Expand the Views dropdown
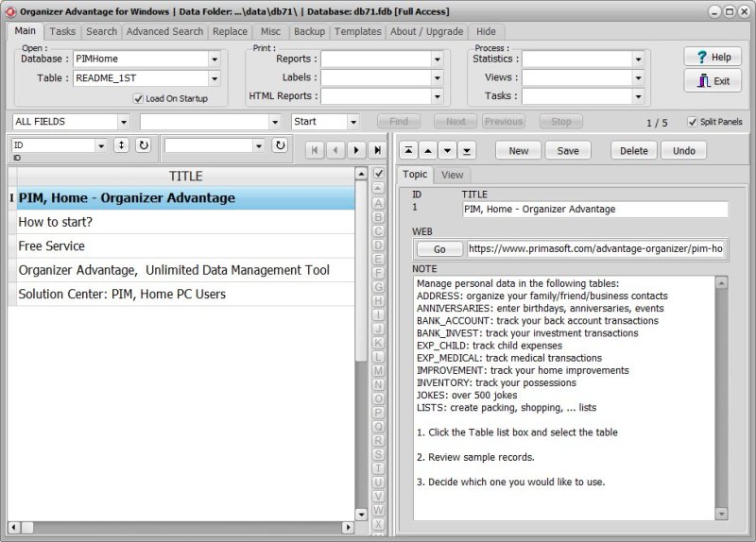Image resolution: width=756 pixels, height=542 pixels. pos(639,77)
